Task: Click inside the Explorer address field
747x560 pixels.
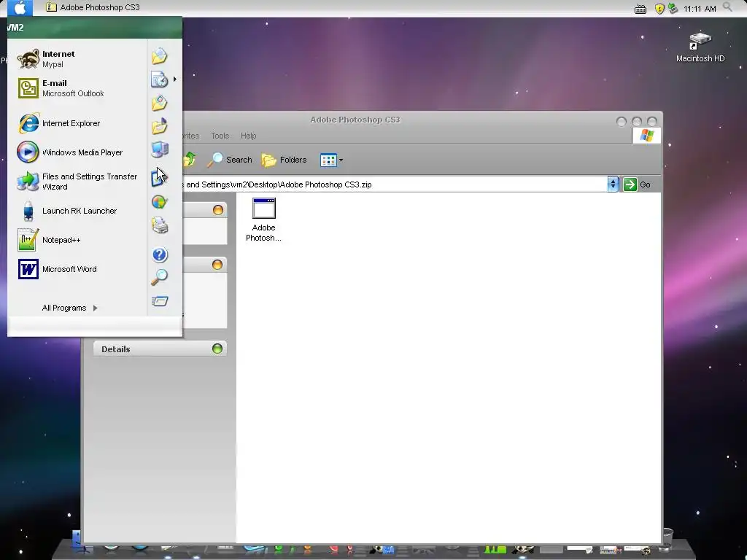Action: click(x=395, y=184)
